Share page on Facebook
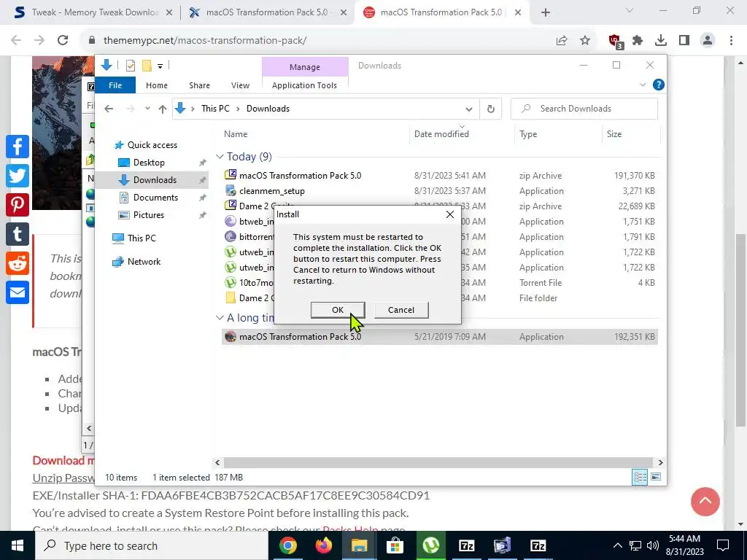This screenshot has height=560, width=747. point(18,146)
